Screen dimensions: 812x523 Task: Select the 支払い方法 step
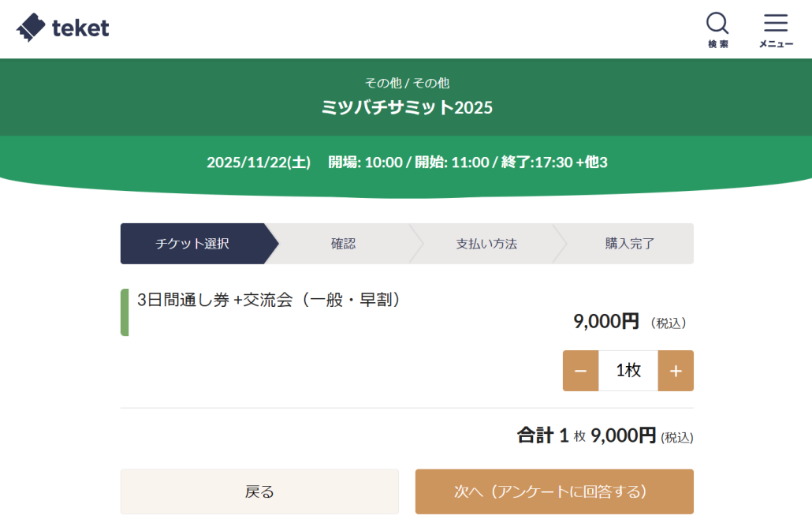(486, 244)
